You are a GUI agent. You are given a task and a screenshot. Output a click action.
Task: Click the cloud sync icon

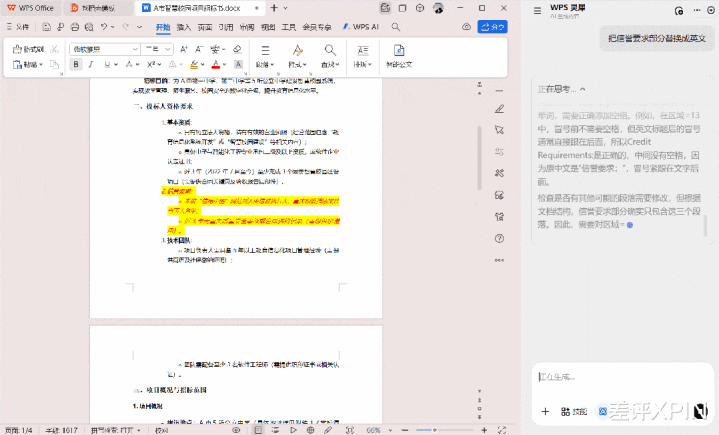[x=466, y=27]
